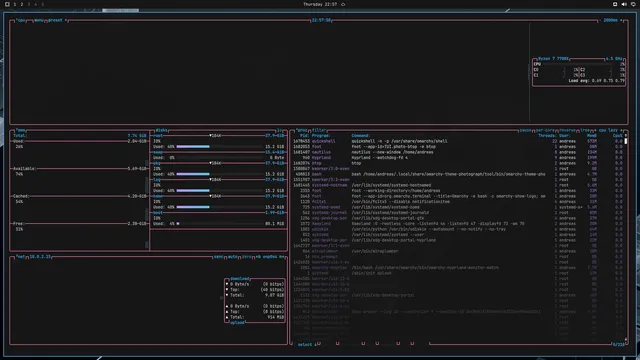Click the Total memory value 7.74 GiB

coord(137,136)
